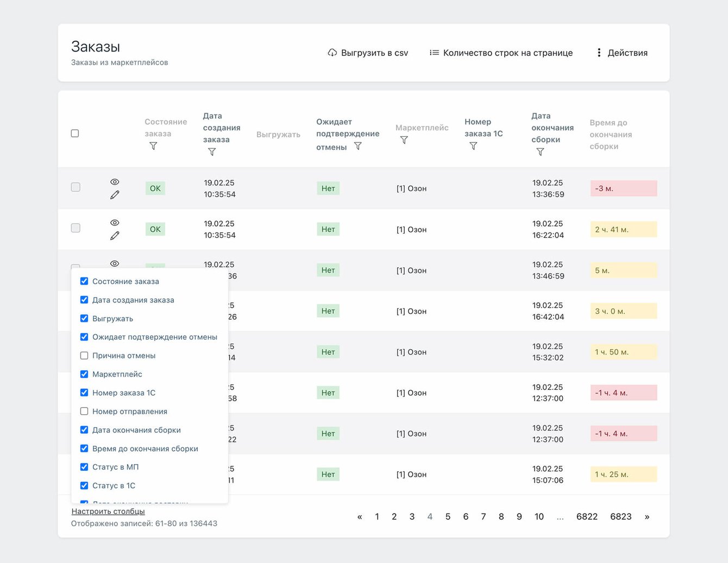
Task: Filter by Номер заказа 1С column
Action: click(473, 146)
